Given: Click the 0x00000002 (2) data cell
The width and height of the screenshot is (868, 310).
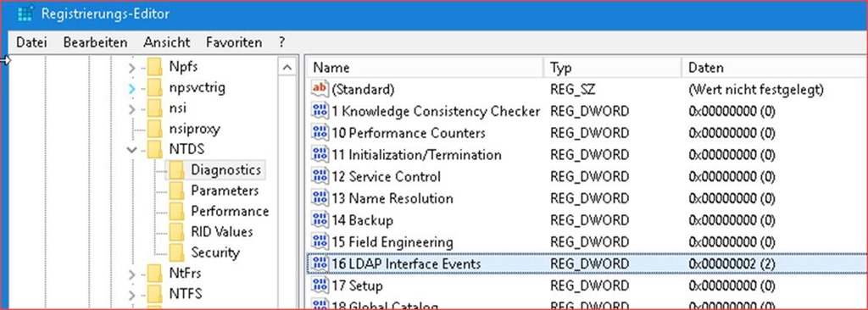Looking at the screenshot, I should (x=732, y=264).
